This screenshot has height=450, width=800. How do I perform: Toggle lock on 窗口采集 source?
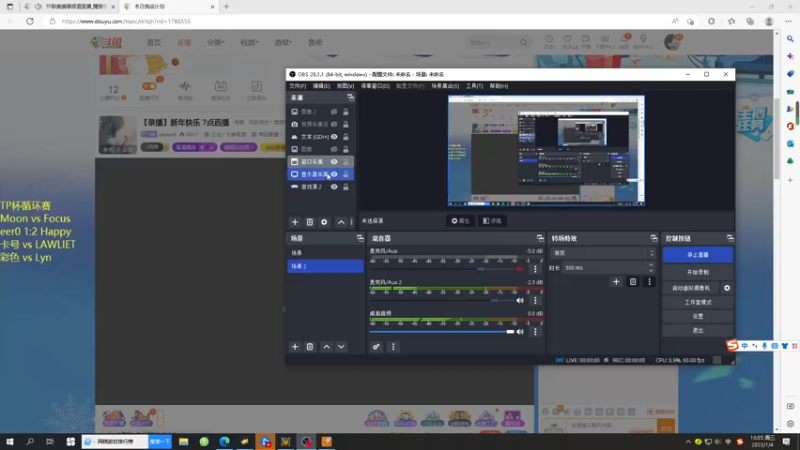click(346, 162)
